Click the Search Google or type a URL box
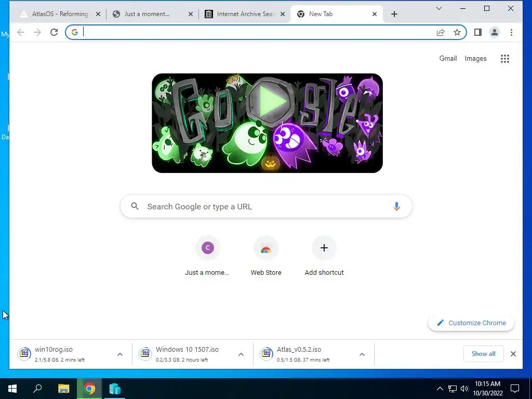The image size is (532, 399). point(267,206)
